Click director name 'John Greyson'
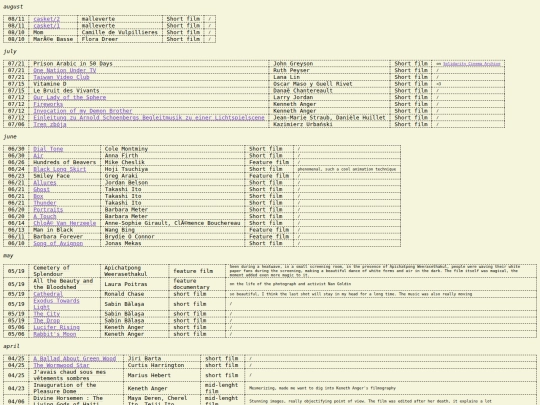The height and width of the screenshot is (405, 540). pyautogui.click(x=293, y=63)
